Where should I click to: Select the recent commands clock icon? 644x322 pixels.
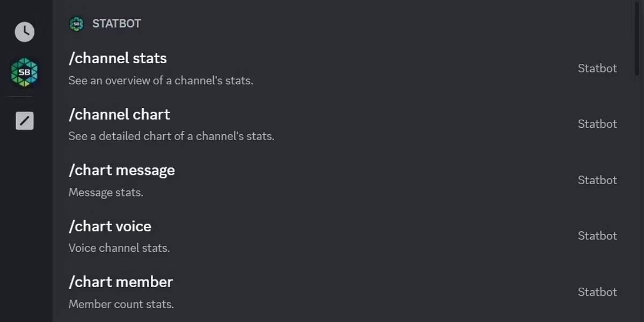(x=24, y=31)
